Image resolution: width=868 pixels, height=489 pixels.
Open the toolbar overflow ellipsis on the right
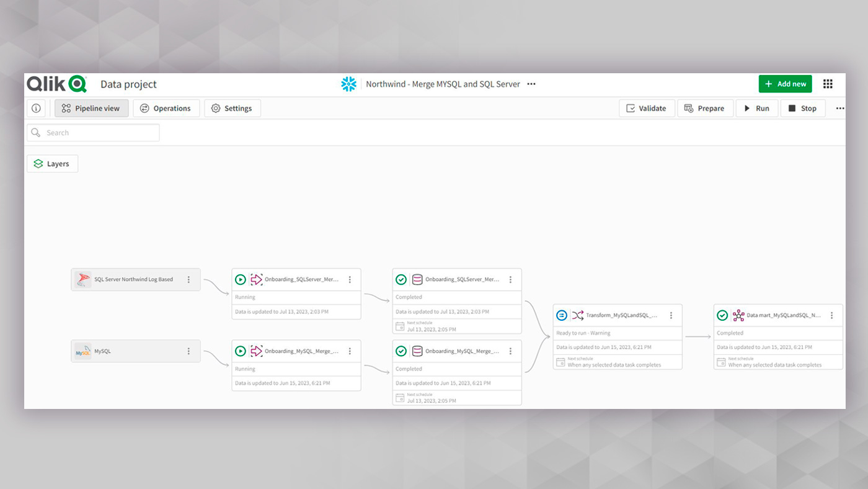pos(839,108)
